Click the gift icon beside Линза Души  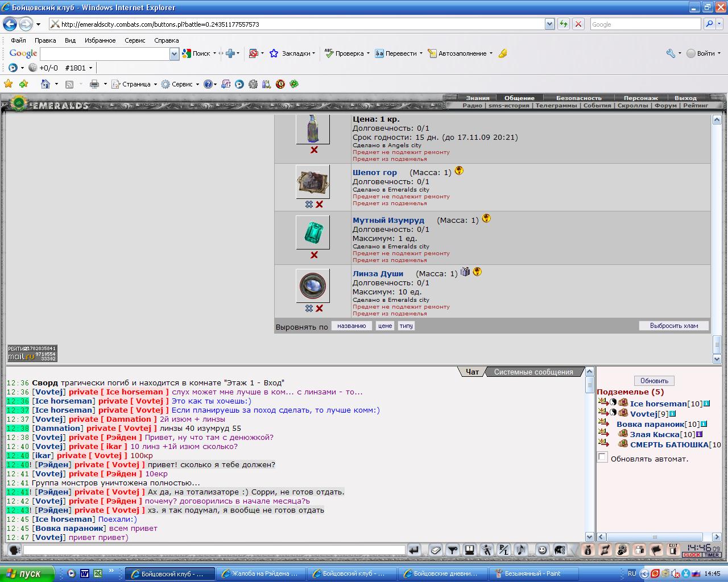465,272
